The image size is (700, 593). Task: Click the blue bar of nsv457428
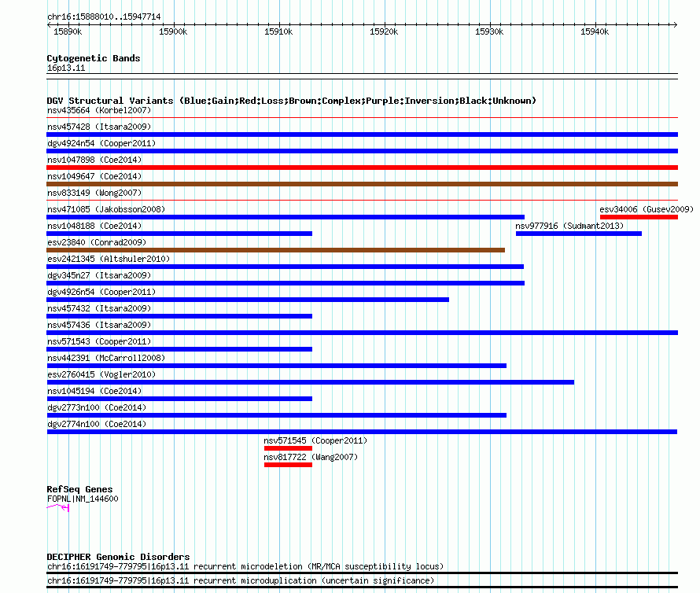point(362,134)
